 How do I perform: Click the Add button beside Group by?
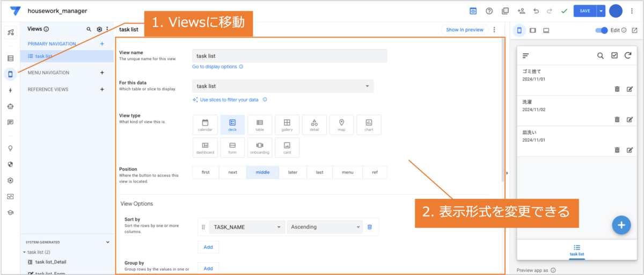[208, 269]
